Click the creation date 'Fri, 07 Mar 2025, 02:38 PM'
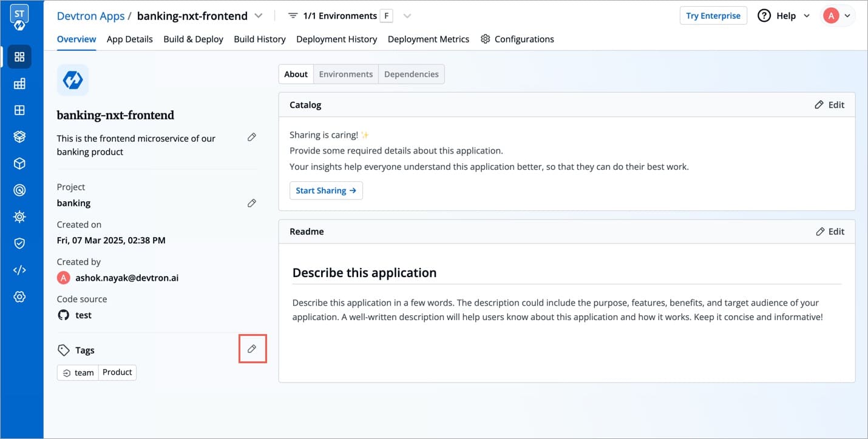 (x=111, y=240)
